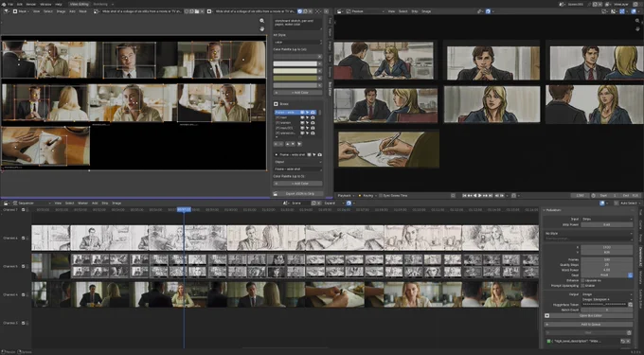Enable the Upscale 4x checkbox

[x=582, y=281]
